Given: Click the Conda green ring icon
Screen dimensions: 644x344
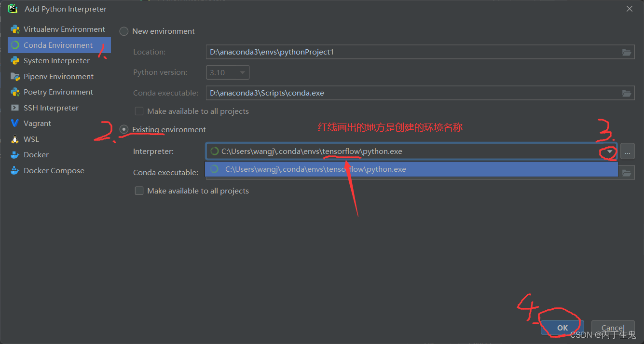Looking at the screenshot, I should [x=15, y=45].
